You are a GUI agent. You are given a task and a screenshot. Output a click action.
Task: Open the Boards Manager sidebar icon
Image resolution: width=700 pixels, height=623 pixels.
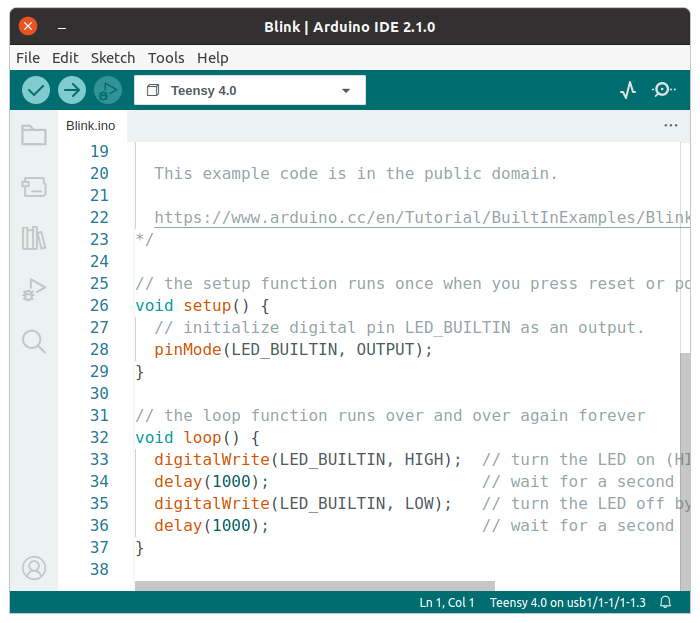tap(34, 187)
